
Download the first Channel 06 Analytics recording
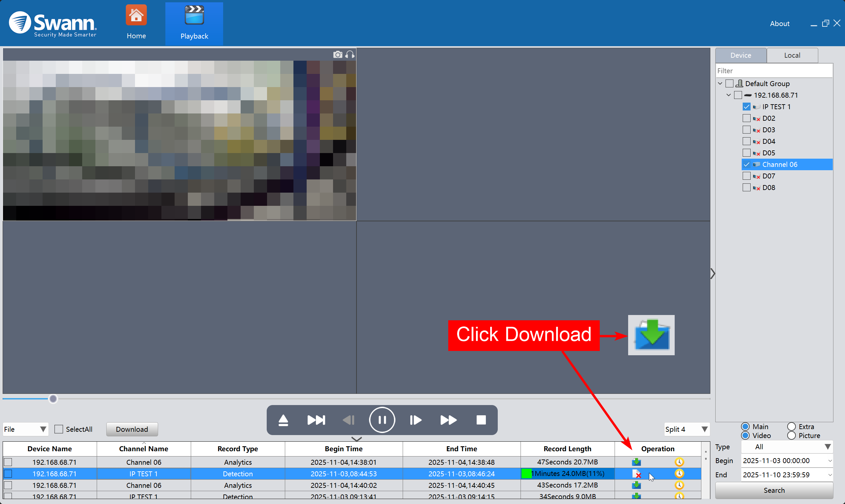[x=636, y=462]
